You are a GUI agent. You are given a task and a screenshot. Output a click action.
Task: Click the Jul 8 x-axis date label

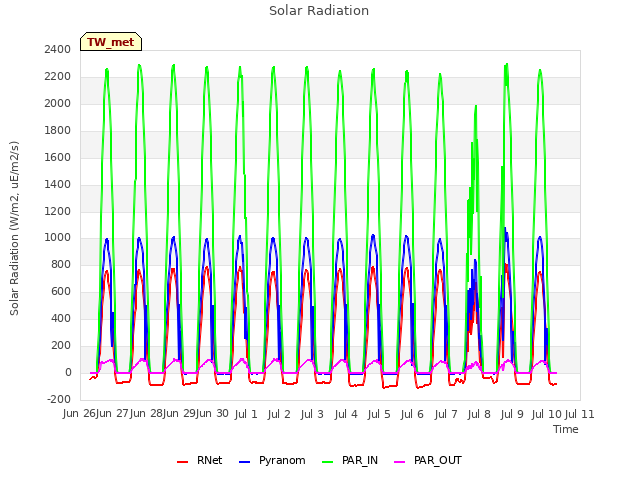[479, 414]
